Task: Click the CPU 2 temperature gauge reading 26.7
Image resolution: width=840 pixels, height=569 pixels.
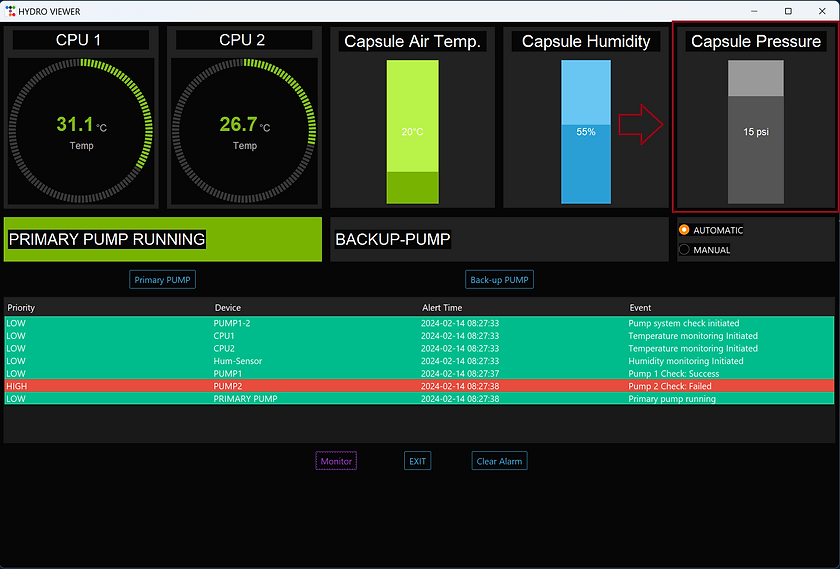Action: click(x=244, y=131)
